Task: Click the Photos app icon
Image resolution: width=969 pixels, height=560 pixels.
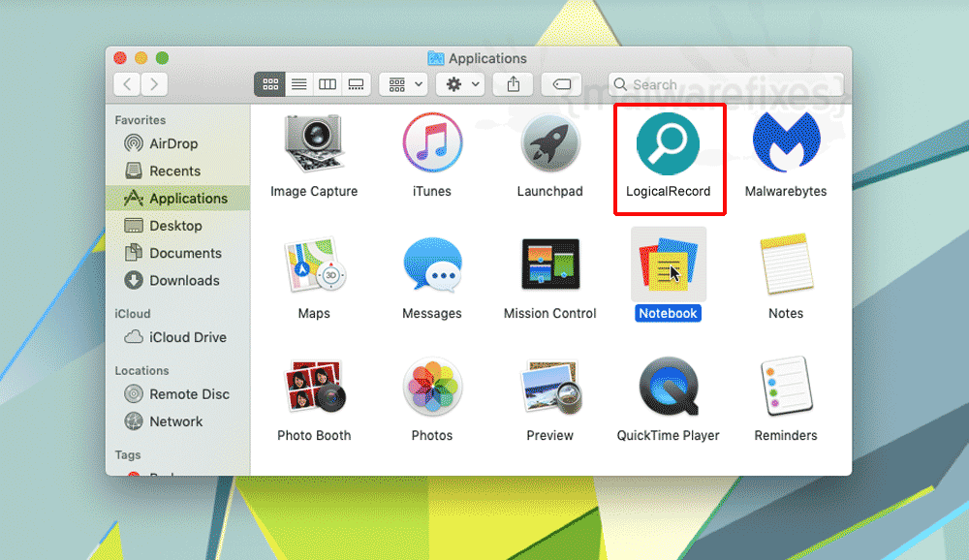Action: pos(432,387)
